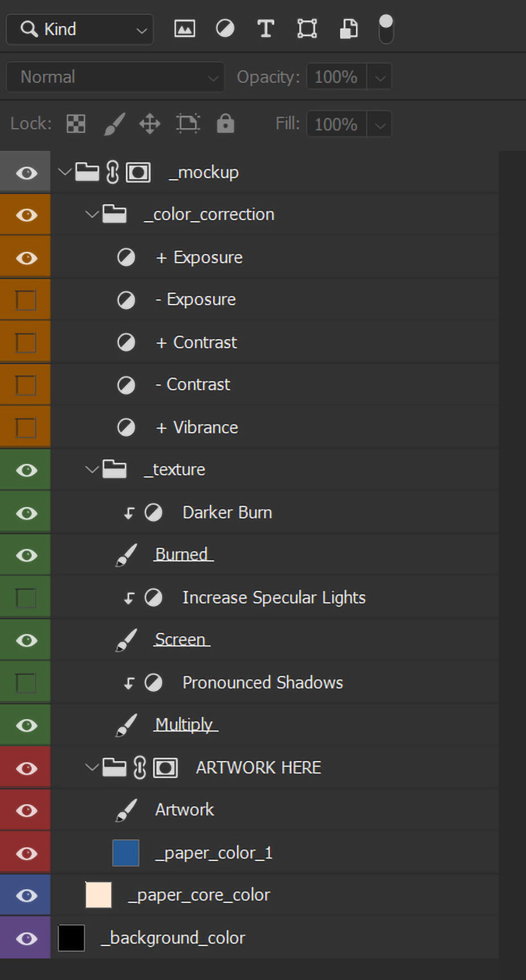Collapse the _color_correction group
526x980 pixels.
coord(91,214)
